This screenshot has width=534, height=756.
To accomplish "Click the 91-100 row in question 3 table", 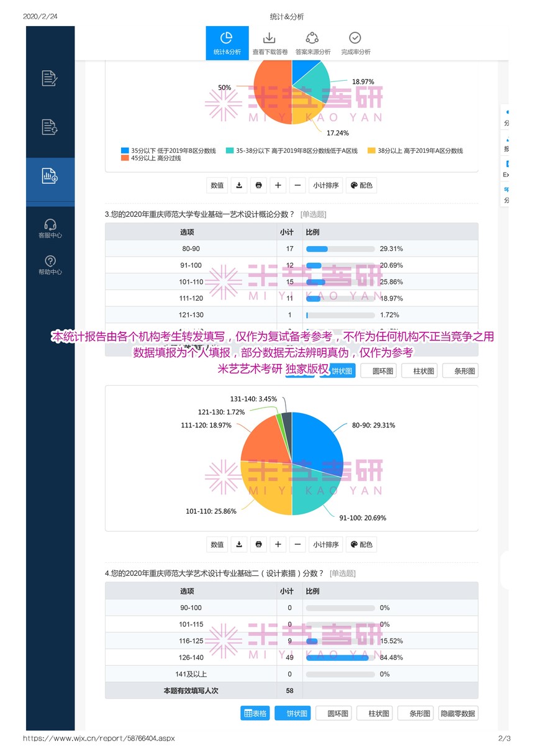I will [292, 265].
